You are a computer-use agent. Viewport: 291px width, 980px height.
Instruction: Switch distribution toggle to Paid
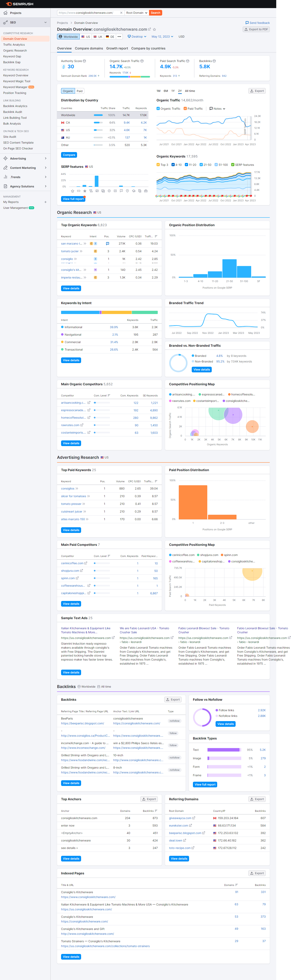tap(80, 91)
